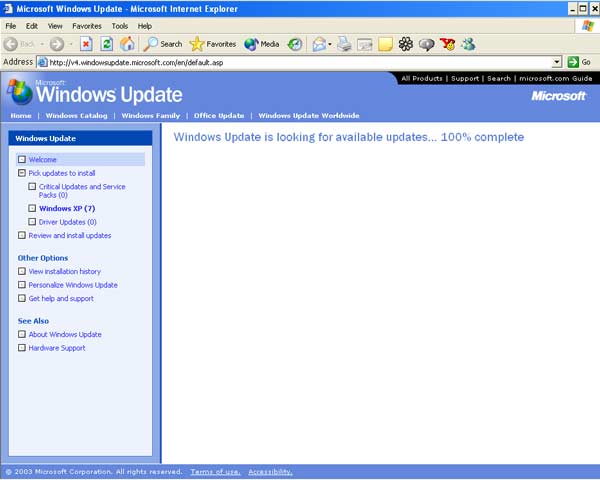Open Windows Update Worldwide link
This screenshot has height=480, width=600.
(309, 116)
